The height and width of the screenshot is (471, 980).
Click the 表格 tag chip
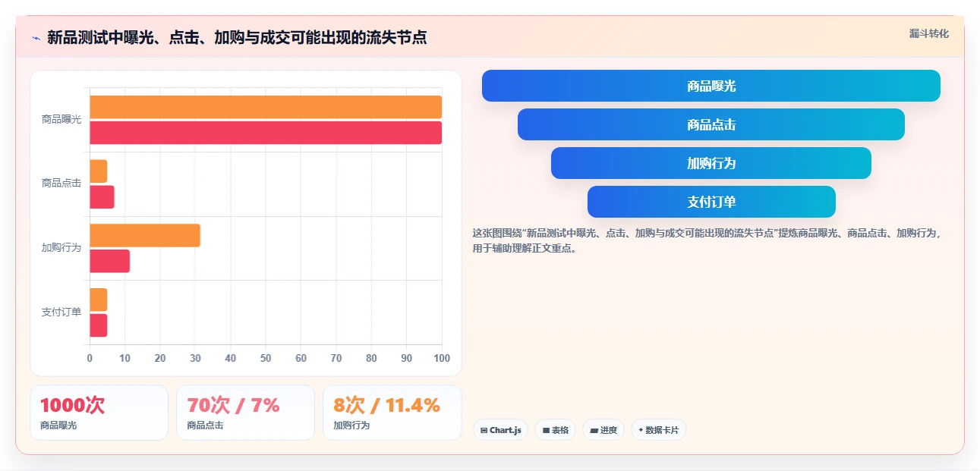point(555,430)
